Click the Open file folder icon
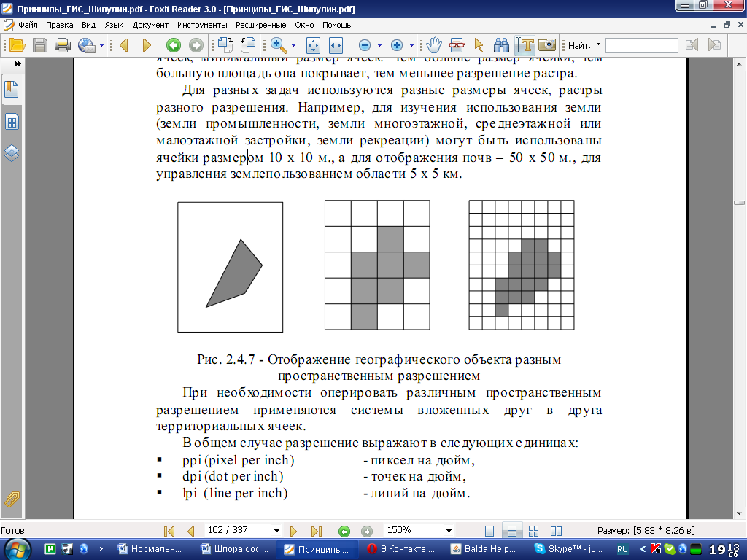This screenshot has width=747, height=560. point(17,45)
